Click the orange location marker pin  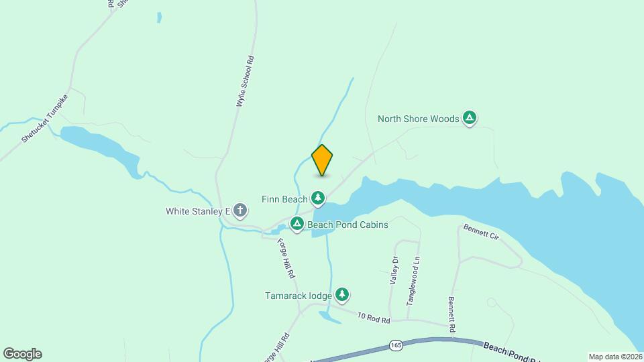point(322,160)
